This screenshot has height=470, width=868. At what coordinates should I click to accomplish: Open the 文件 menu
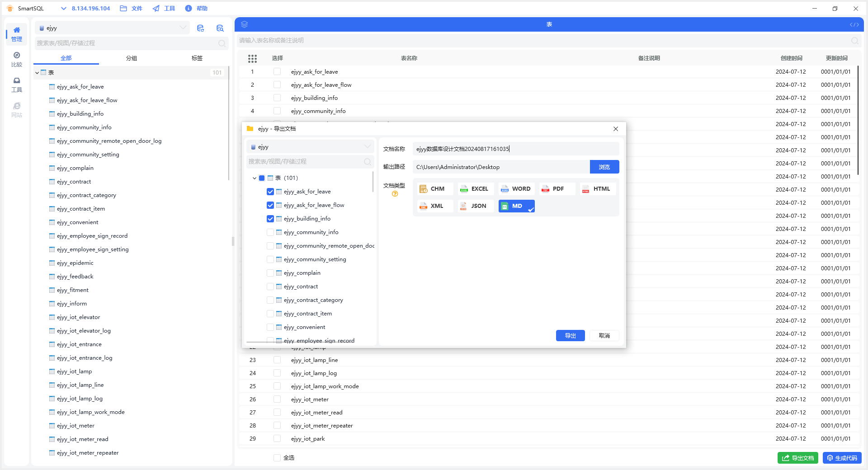coord(131,9)
